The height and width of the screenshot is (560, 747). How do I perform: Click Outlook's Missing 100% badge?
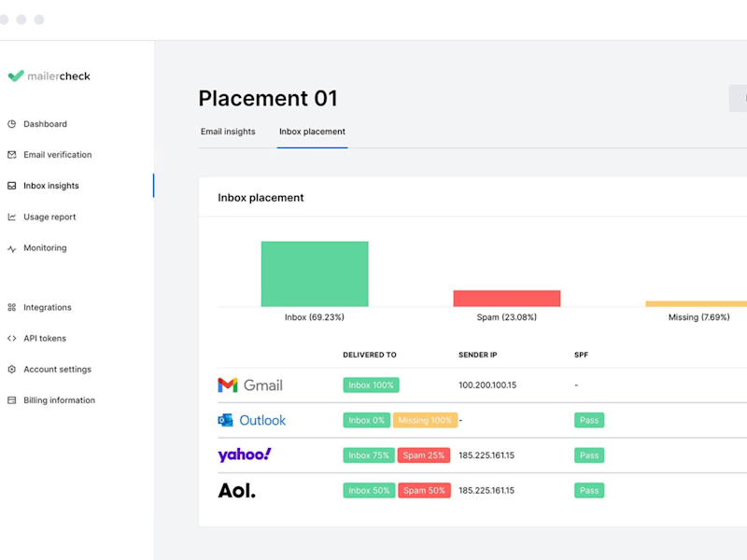[425, 420]
